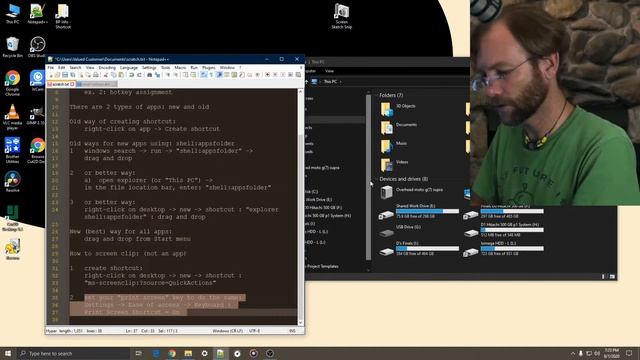The height and width of the screenshot is (360, 640).
Task: Click the Type here to search box
Action: pos(73,353)
